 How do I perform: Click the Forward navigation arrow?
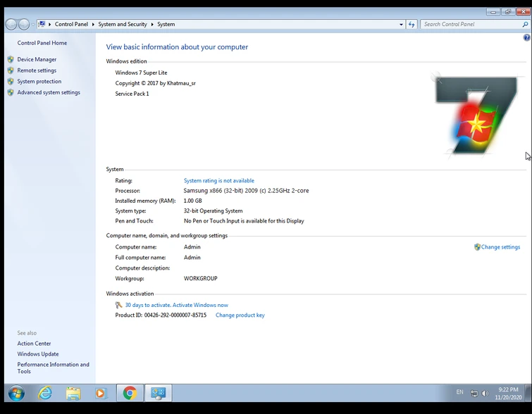pos(24,25)
